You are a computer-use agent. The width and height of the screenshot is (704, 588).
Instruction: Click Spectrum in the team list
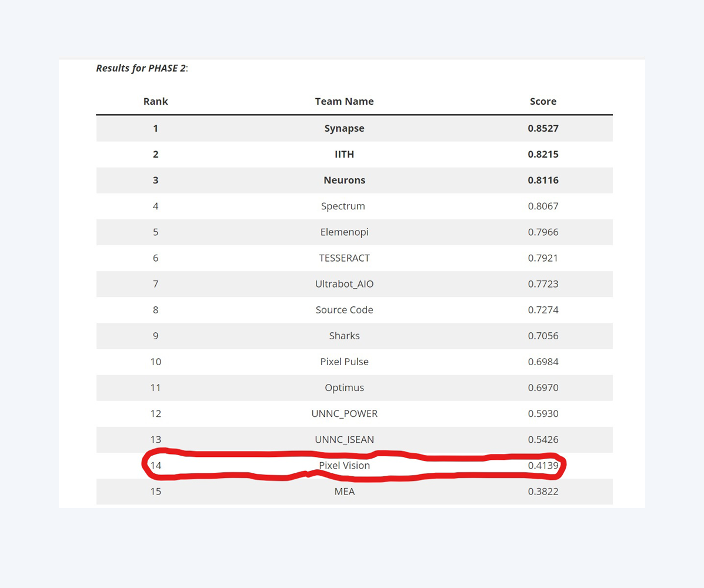[x=343, y=206]
